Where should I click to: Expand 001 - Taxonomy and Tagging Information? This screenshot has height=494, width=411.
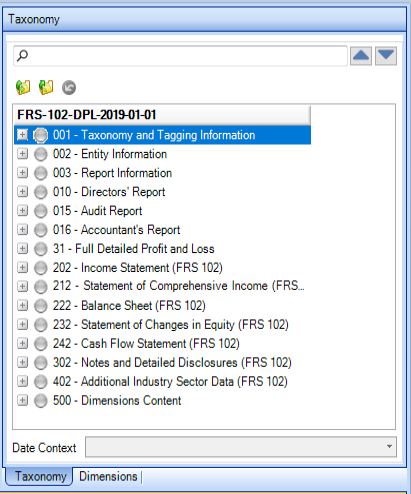(22, 135)
